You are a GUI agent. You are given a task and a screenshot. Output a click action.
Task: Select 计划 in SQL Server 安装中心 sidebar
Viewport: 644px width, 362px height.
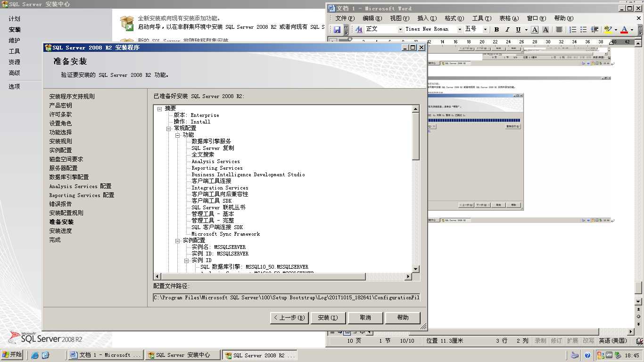pos(15,19)
